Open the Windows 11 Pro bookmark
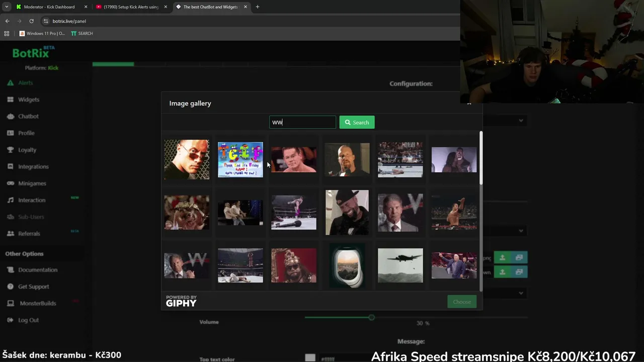644x362 pixels. click(42, 33)
